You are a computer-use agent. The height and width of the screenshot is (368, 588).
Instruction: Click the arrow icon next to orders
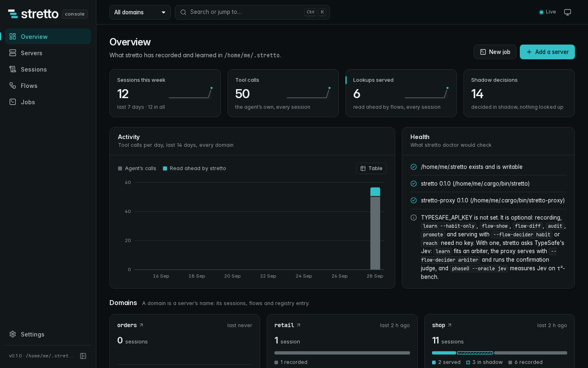(141, 325)
